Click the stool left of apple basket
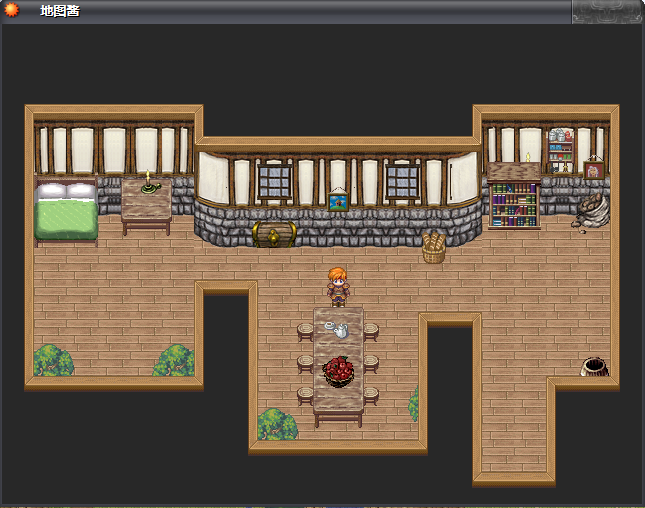Screen dimensions: 645x508 pyautogui.click(x=305, y=364)
